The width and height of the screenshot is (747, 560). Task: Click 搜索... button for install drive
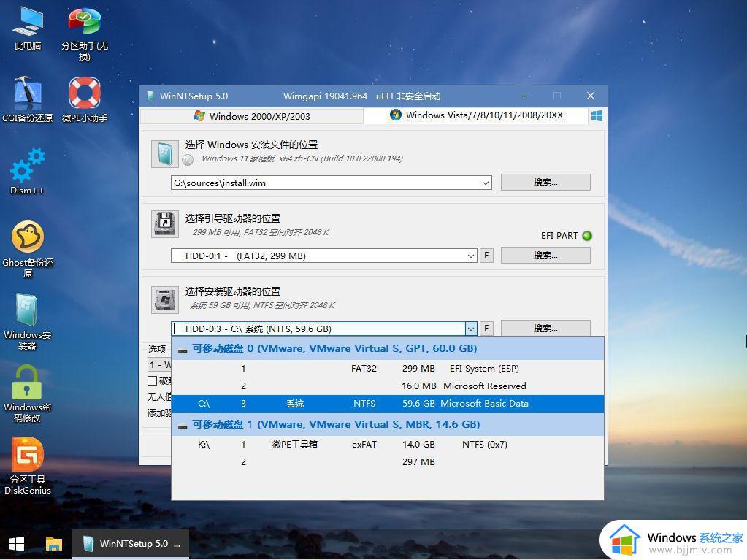(545, 328)
